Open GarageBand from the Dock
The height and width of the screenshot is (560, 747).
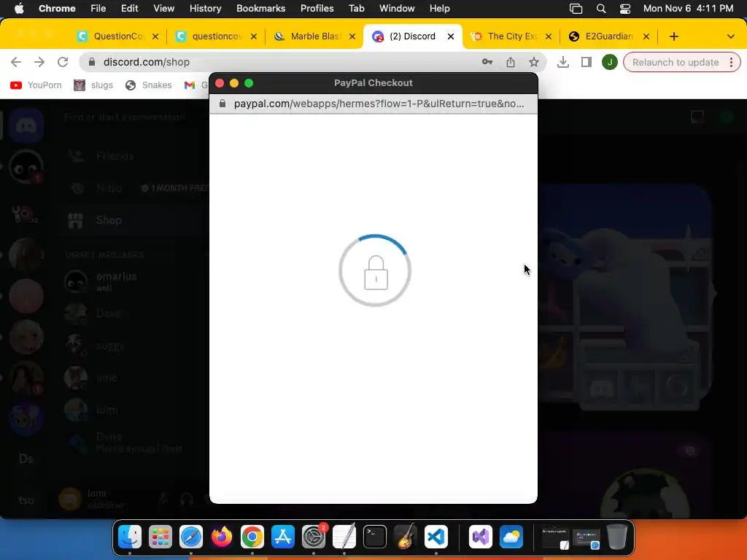pos(406,537)
